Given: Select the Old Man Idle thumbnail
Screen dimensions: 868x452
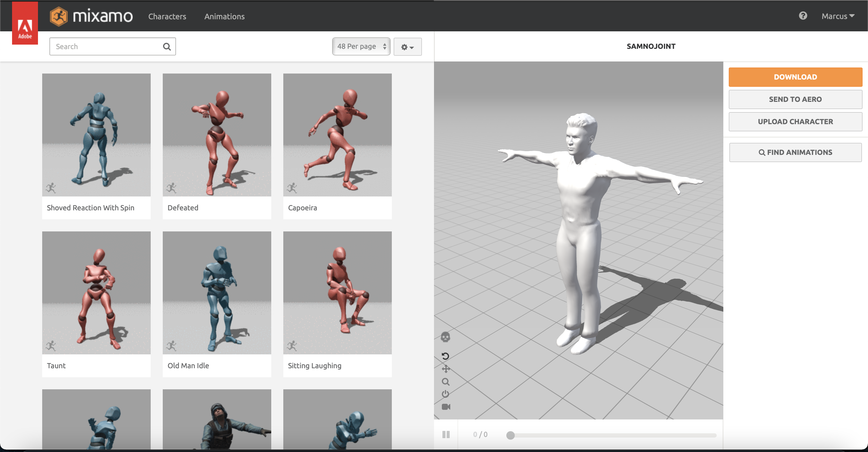Looking at the screenshot, I should tap(217, 293).
